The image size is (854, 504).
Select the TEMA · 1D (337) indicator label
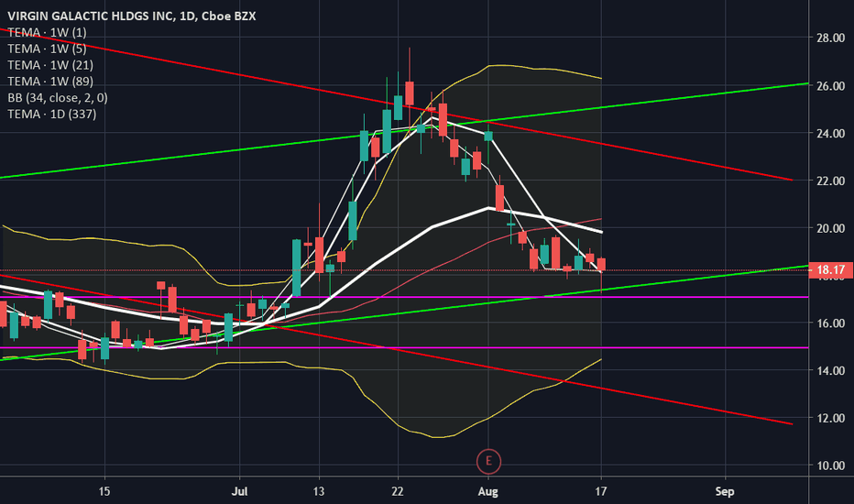[51, 114]
